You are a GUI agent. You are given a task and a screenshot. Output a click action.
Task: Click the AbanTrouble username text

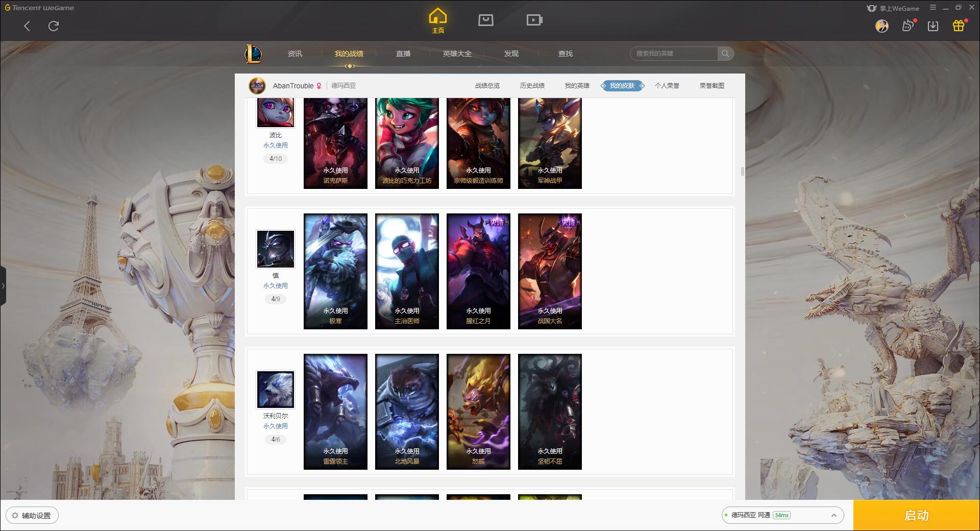(x=293, y=86)
